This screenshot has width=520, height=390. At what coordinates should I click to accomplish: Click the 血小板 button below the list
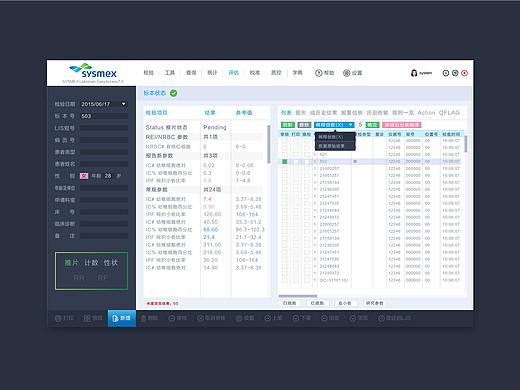pos(345,303)
